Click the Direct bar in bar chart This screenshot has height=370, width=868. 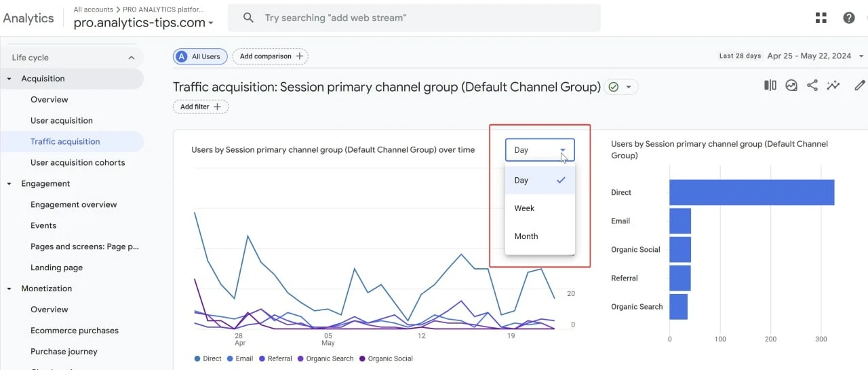[751, 192]
